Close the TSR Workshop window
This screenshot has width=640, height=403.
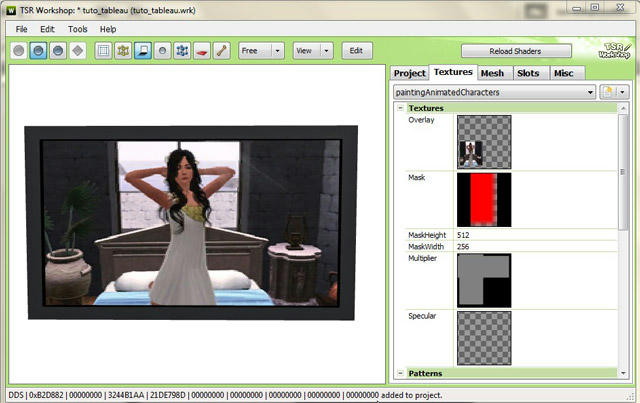(x=620, y=8)
